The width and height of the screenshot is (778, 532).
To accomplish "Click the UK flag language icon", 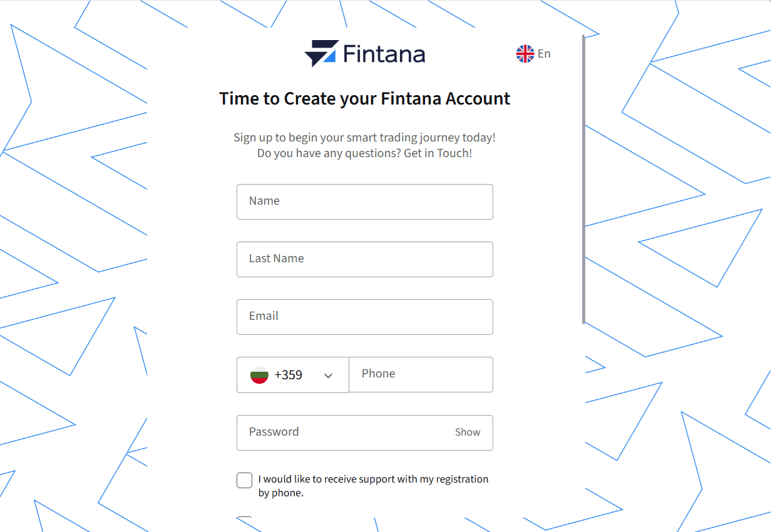I will click(x=525, y=54).
